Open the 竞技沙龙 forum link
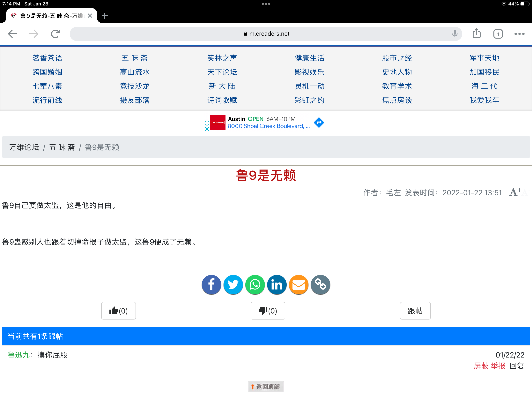Image resolution: width=532 pixels, height=399 pixels. (x=135, y=86)
